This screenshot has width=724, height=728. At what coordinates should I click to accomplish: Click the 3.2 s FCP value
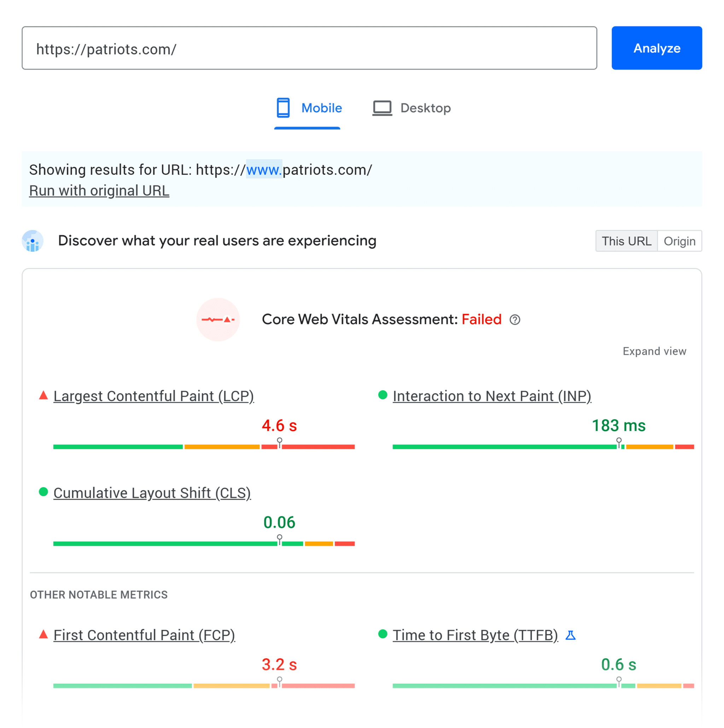tap(280, 665)
